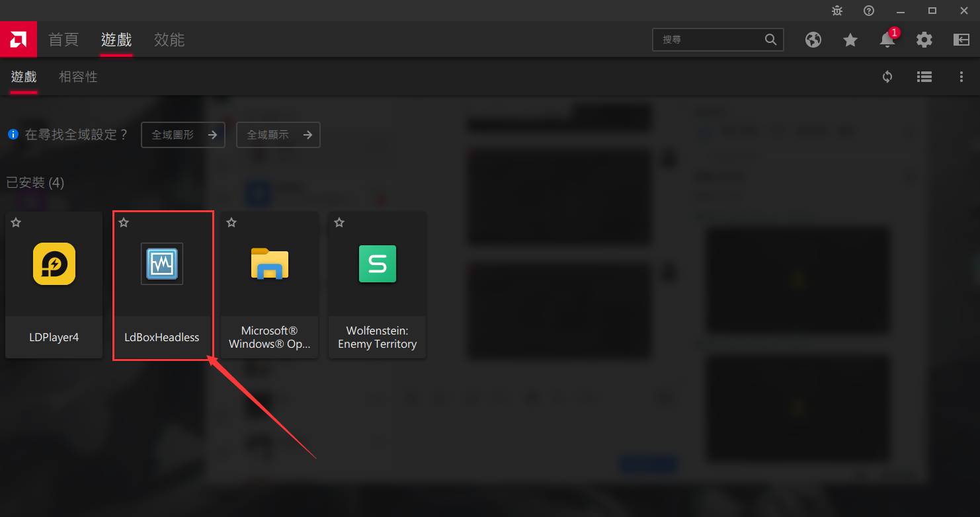The width and height of the screenshot is (980, 517).
Task: Select the 遊戲 main tab
Action: tap(116, 40)
